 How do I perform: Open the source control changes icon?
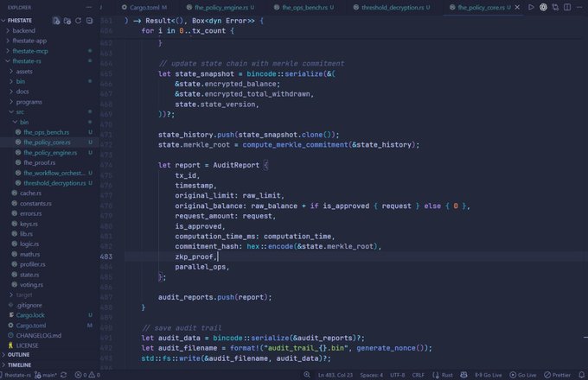point(555,7)
